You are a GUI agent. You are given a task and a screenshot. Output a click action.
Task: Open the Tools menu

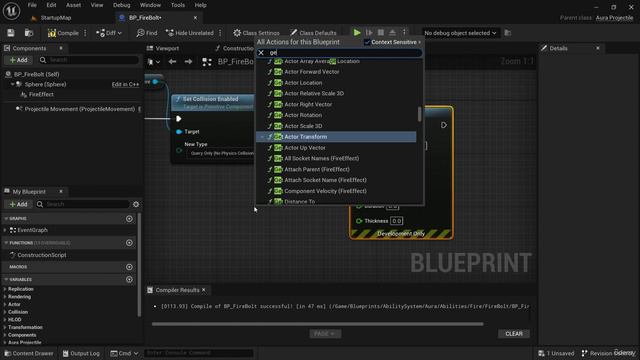click(178, 5)
